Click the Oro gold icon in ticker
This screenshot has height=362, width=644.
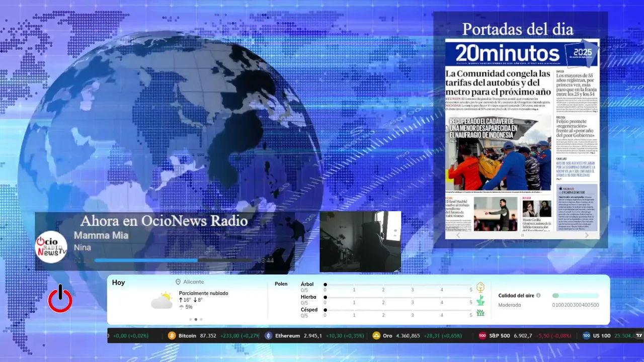click(x=376, y=336)
